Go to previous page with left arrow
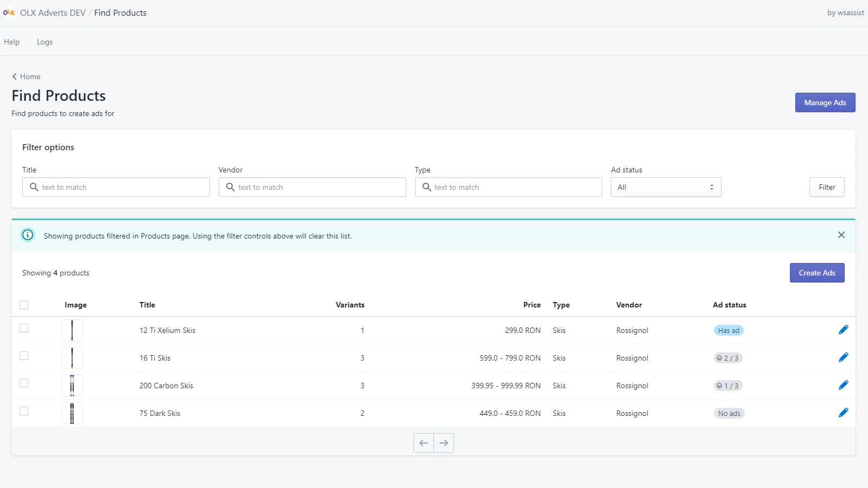Viewport: 868px width, 488px height. tap(424, 443)
